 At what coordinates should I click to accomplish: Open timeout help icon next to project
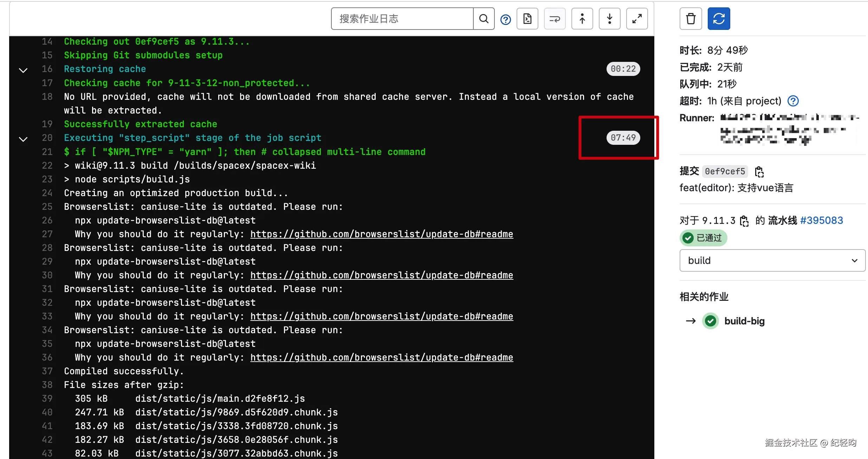[793, 101]
